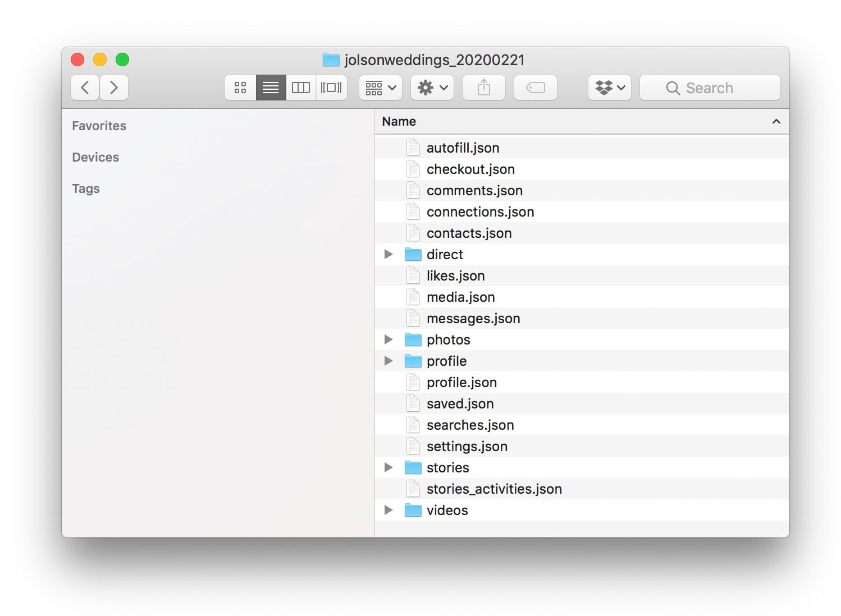841x616 pixels.
Task: Minimize the Finder window with yellow button
Action: click(x=100, y=59)
